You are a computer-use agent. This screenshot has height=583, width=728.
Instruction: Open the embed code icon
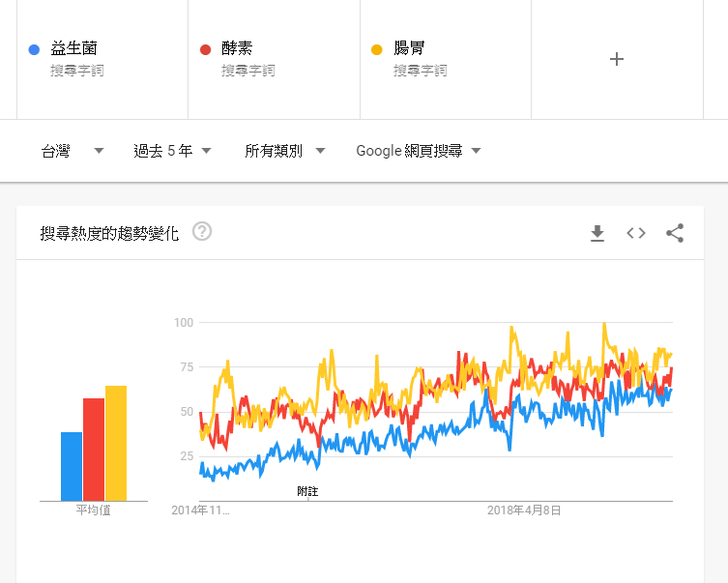[x=636, y=233]
